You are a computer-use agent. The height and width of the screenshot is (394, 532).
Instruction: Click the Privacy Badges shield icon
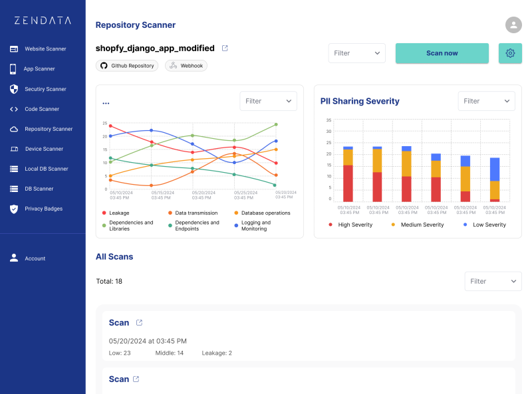coord(14,209)
